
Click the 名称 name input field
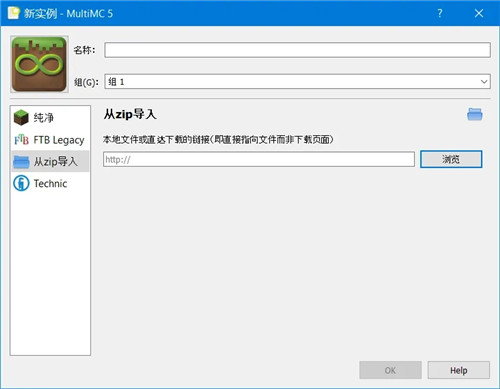tap(297, 50)
